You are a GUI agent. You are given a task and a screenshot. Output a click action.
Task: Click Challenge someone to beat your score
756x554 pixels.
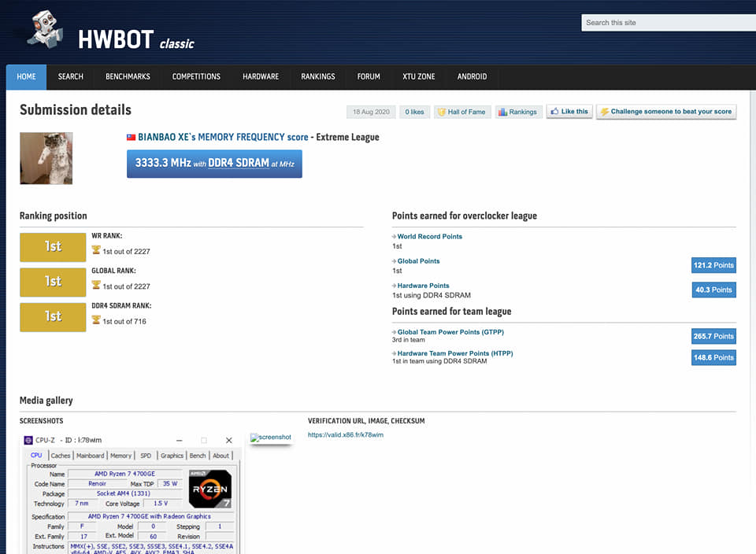tap(666, 111)
